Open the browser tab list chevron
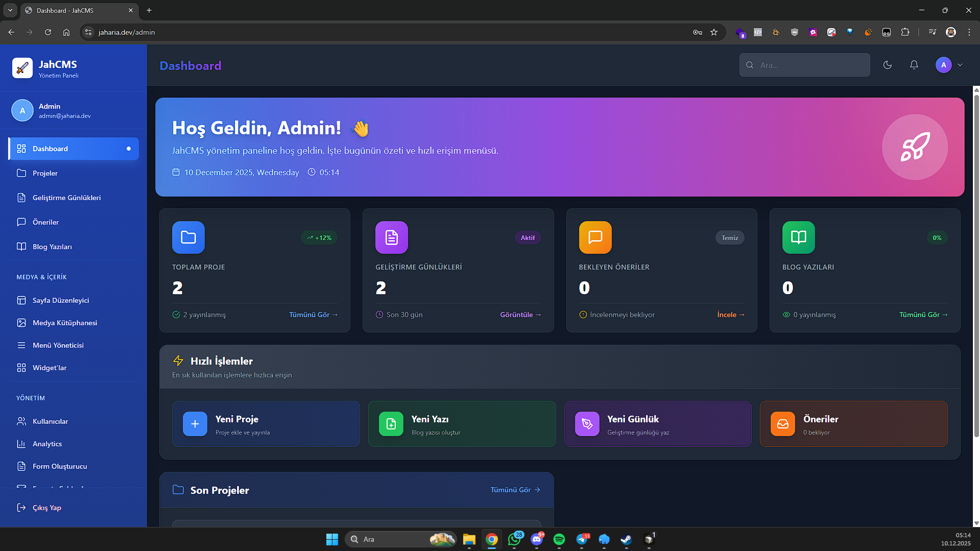The height and width of the screenshot is (551, 980). point(10,10)
